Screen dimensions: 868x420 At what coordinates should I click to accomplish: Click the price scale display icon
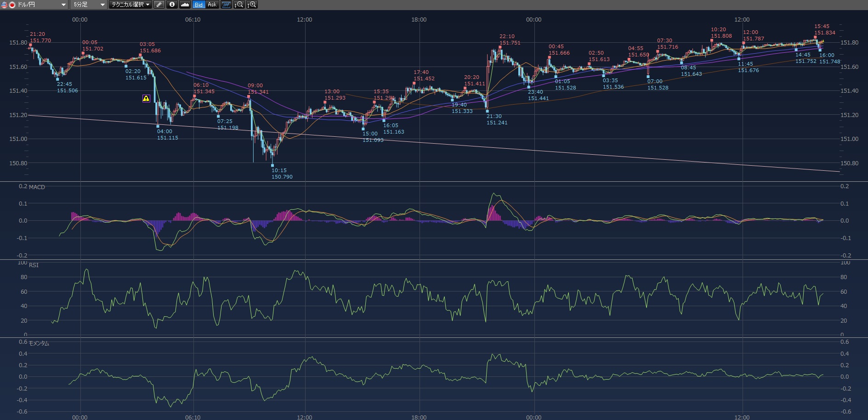[226, 5]
